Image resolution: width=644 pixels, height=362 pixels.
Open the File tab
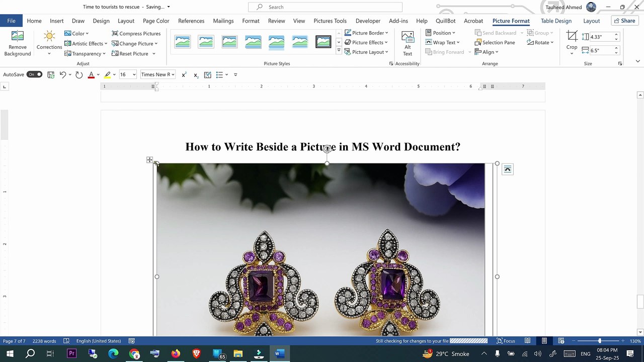(x=11, y=21)
